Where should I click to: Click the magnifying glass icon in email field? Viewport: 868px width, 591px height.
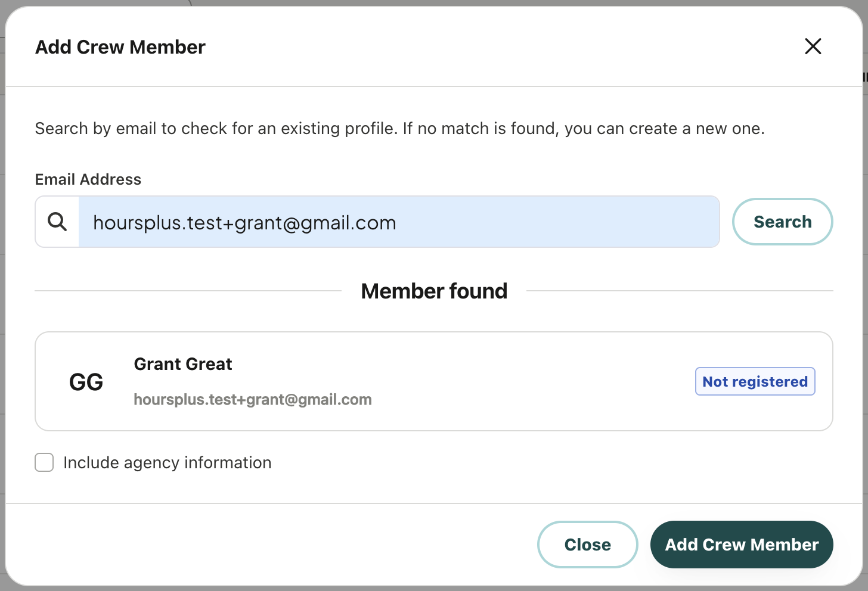point(57,222)
